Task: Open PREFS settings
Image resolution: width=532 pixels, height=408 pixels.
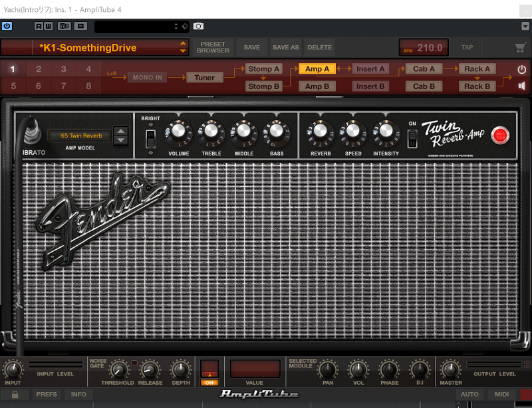Action: tap(47, 395)
